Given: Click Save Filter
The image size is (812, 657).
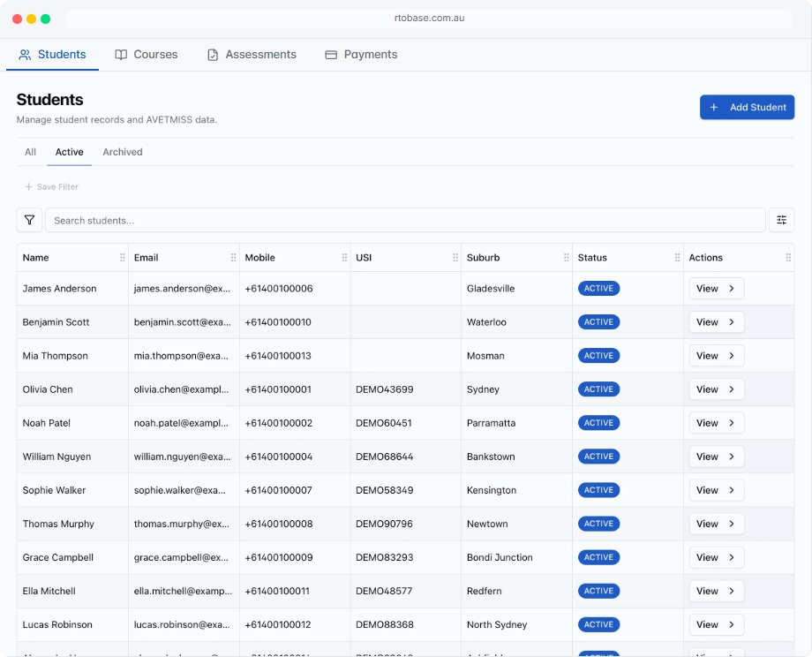Looking at the screenshot, I should (x=52, y=186).
